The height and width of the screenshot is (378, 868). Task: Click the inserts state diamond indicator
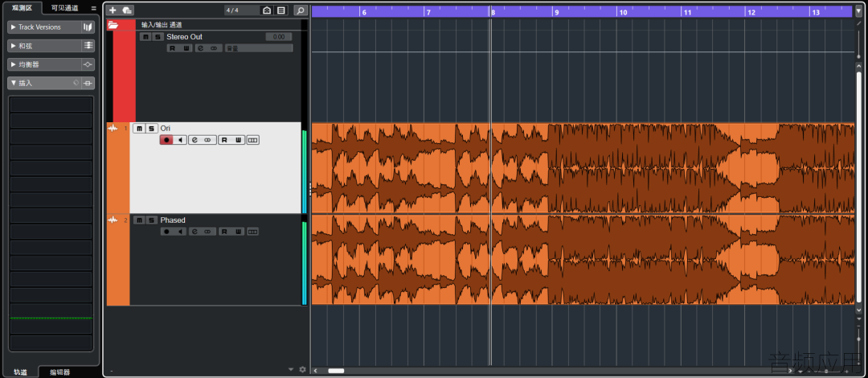click(x=76, y=83)
